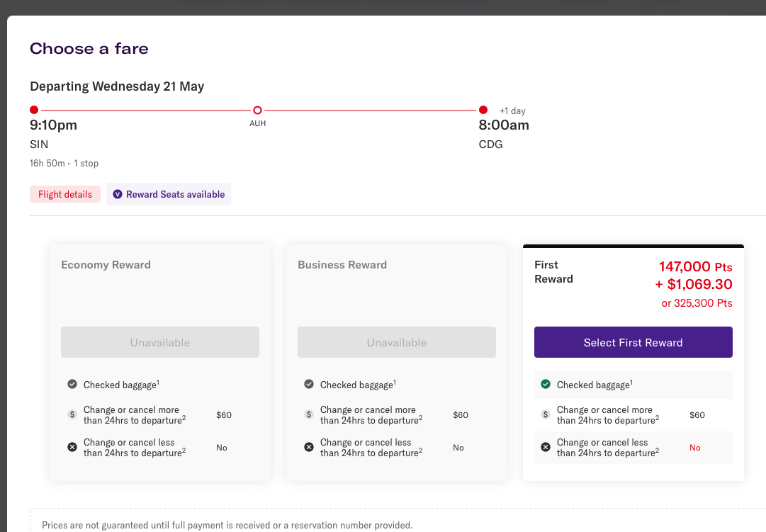Click the '8:00am' arrival time

coord(504,125)
